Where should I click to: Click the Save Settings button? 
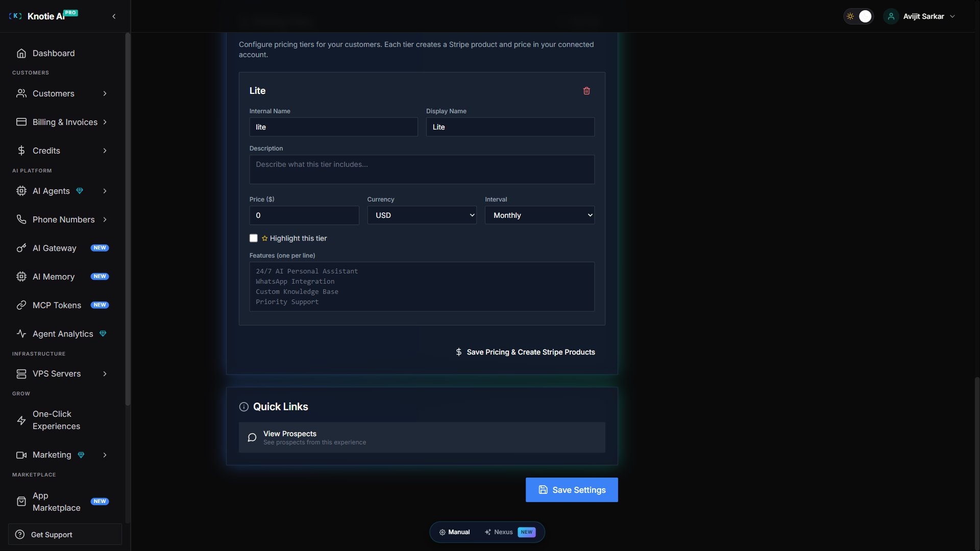coord(572,490)
